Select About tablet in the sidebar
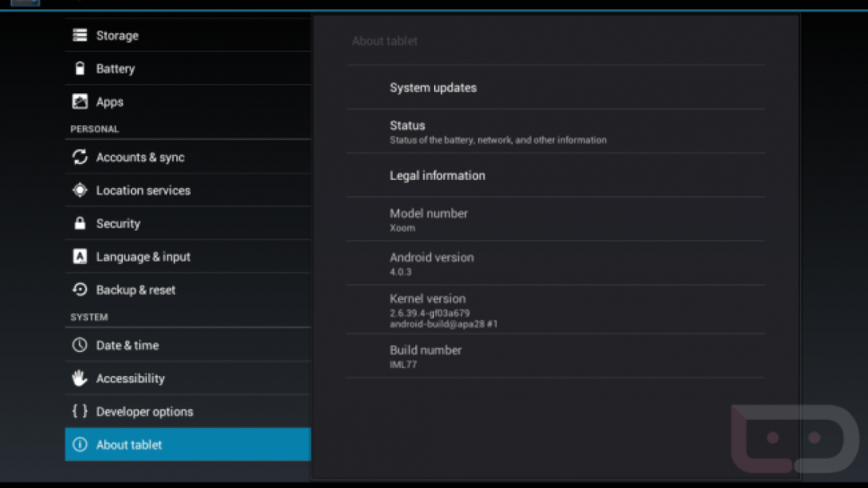Image resolution: width=868 pixels, height=488 pixels. [x=187, y=445]
